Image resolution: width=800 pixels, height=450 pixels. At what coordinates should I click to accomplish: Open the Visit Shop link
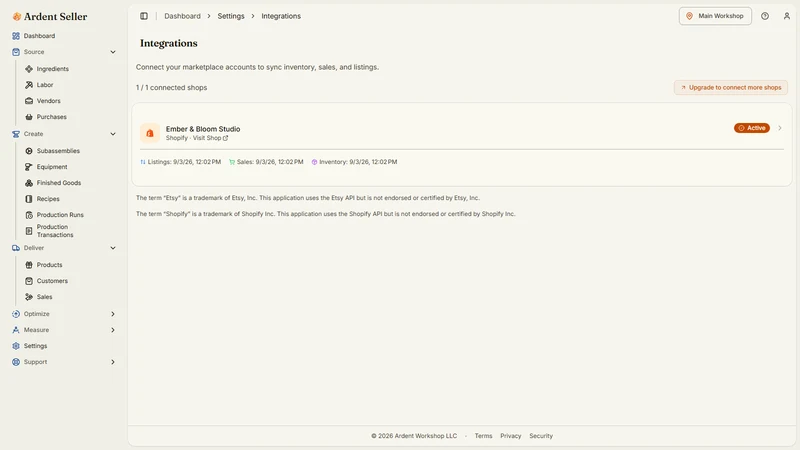210,138
